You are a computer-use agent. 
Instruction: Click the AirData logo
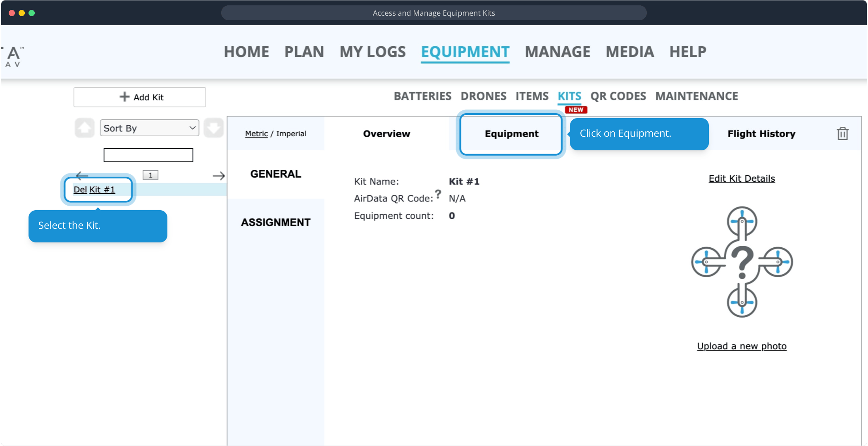(x=13, y=57)
